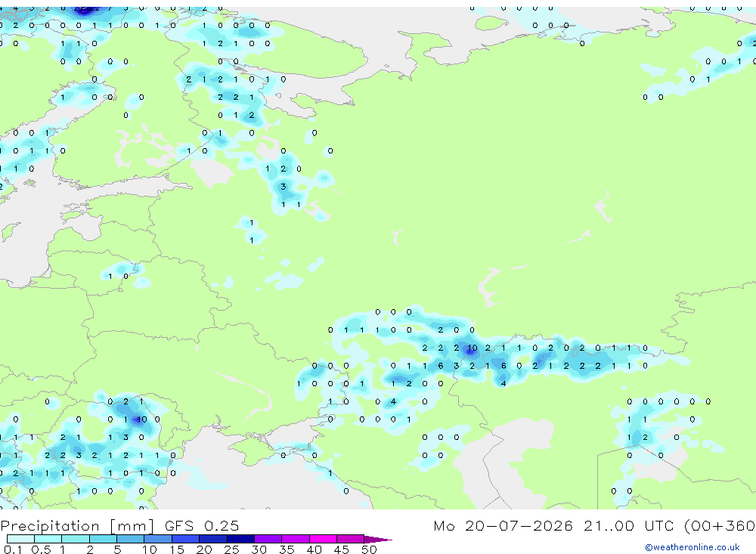The image size is (756, 554).
Task: Click the legend label '0.5'
Action: pos(41,549)
